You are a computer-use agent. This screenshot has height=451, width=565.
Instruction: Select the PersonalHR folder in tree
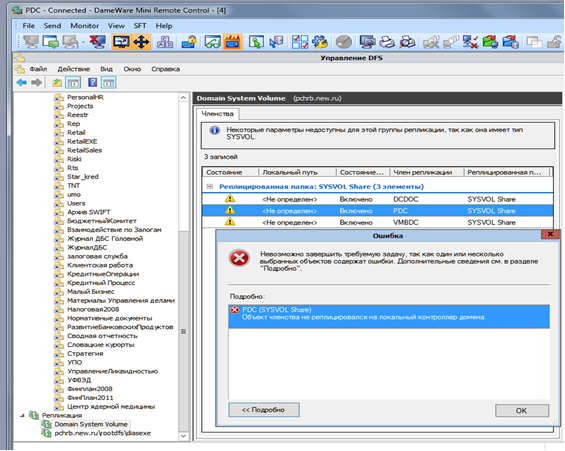click(85, 97)
